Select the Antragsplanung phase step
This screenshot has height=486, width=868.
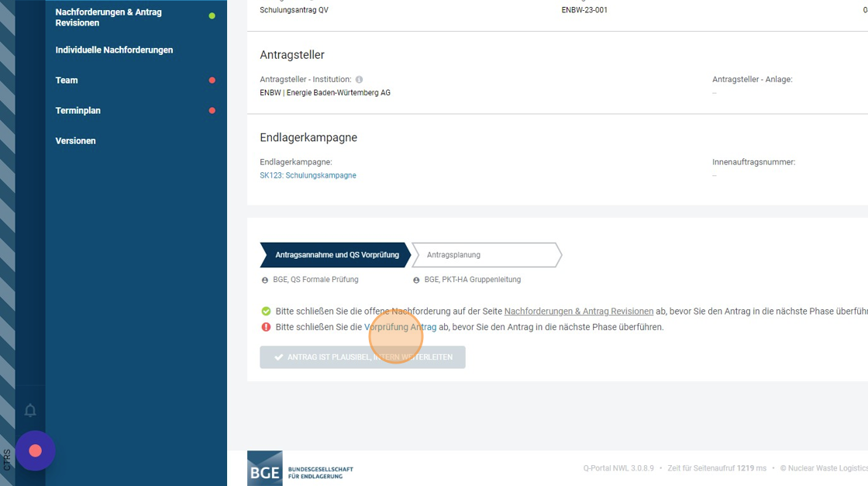click(487, 255)
